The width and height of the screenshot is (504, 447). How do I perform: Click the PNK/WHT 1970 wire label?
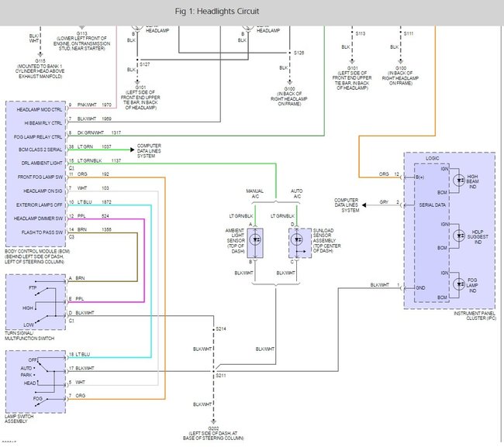tap(95, 105)
